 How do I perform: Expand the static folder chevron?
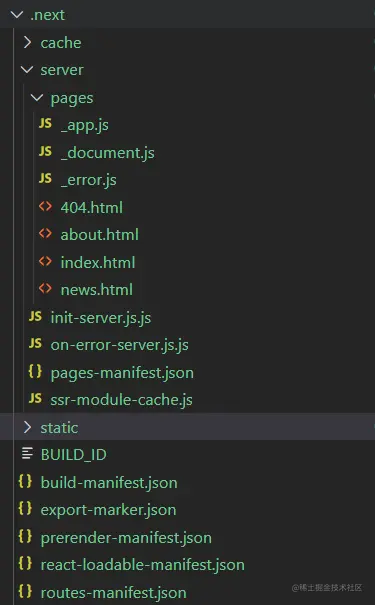pos(27,427)
